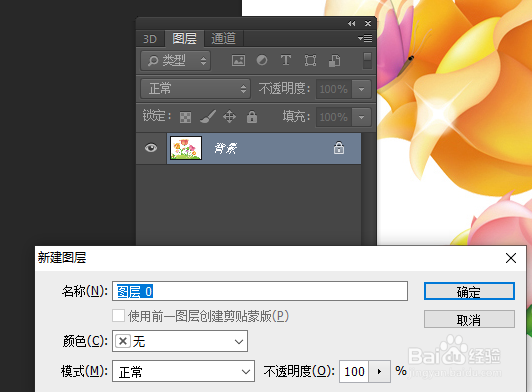Viewport: 532px width, 392px height.
Task: Switch to the 3D tab
Action: [x=150, y=39]
